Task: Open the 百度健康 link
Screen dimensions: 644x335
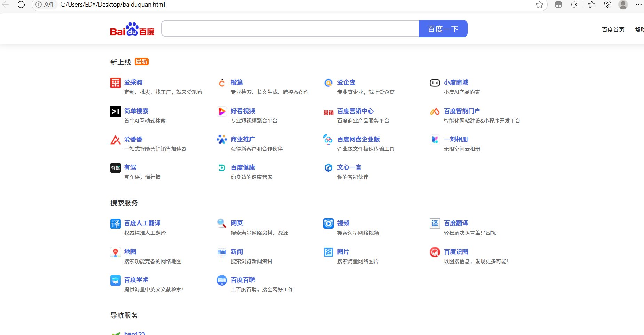Action: click(243, 167)
